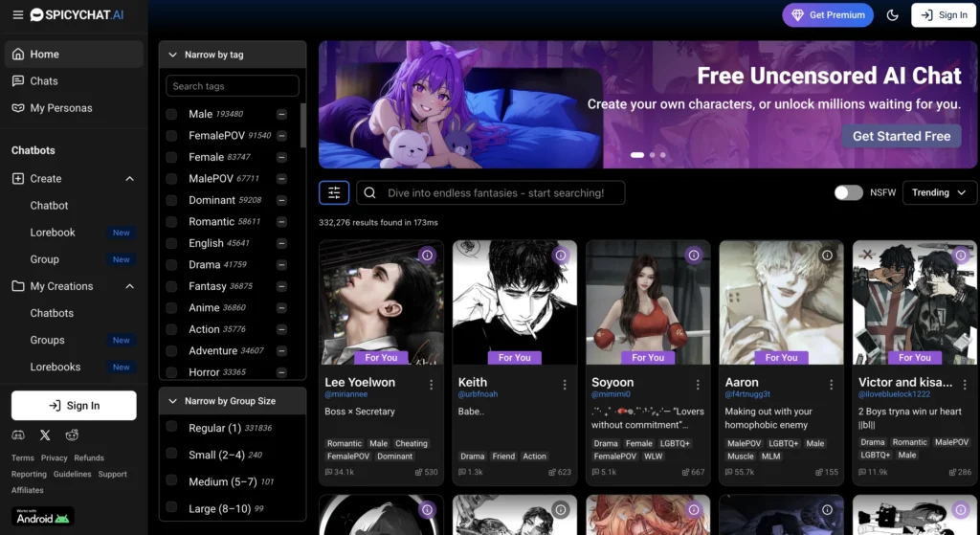The width and height of the screenshot is (980, 535).
Task: Toggle dark mode moon icon
Action: point(893,15)
